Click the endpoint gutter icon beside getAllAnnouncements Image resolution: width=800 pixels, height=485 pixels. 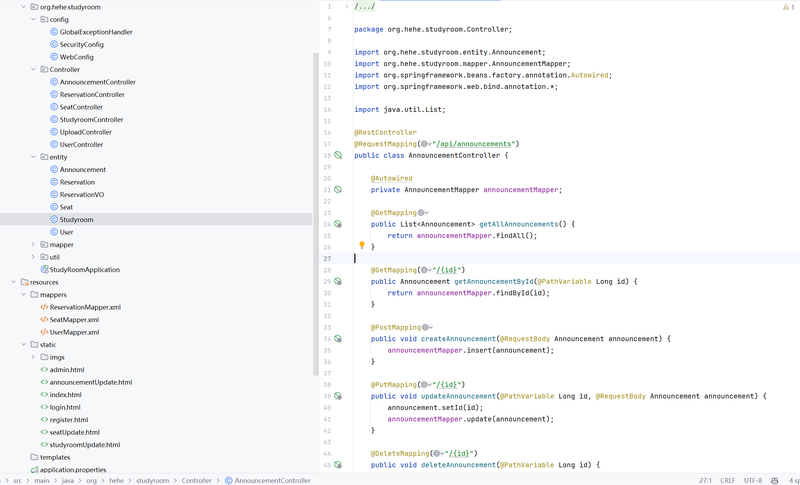tap(338, 224)
